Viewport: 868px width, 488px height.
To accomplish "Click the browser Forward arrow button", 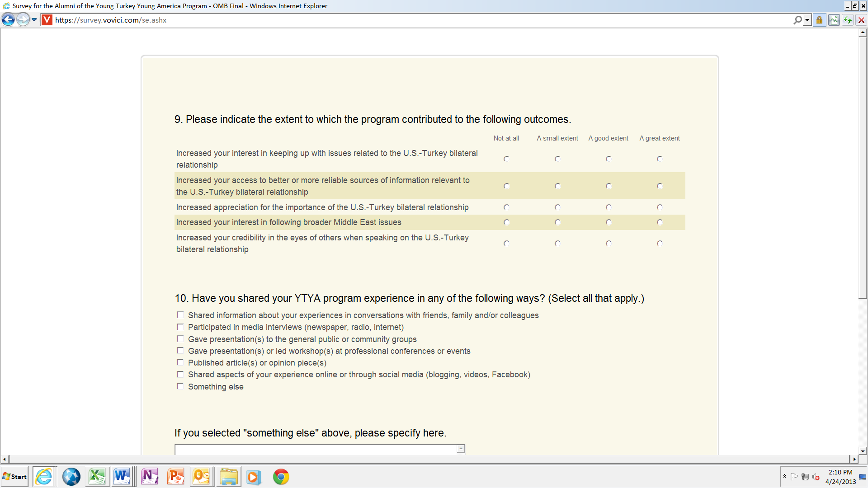I will pyautogui.click(x=23, y=20).
